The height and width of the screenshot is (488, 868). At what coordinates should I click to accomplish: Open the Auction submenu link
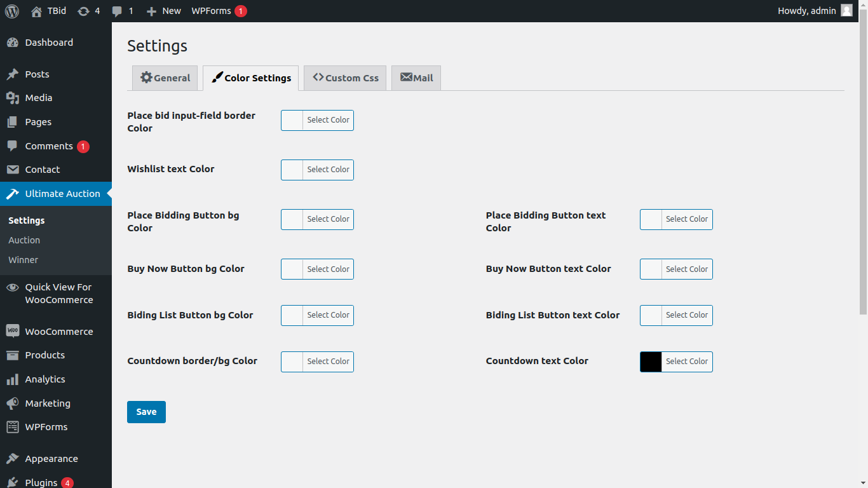tap(24, 240)
